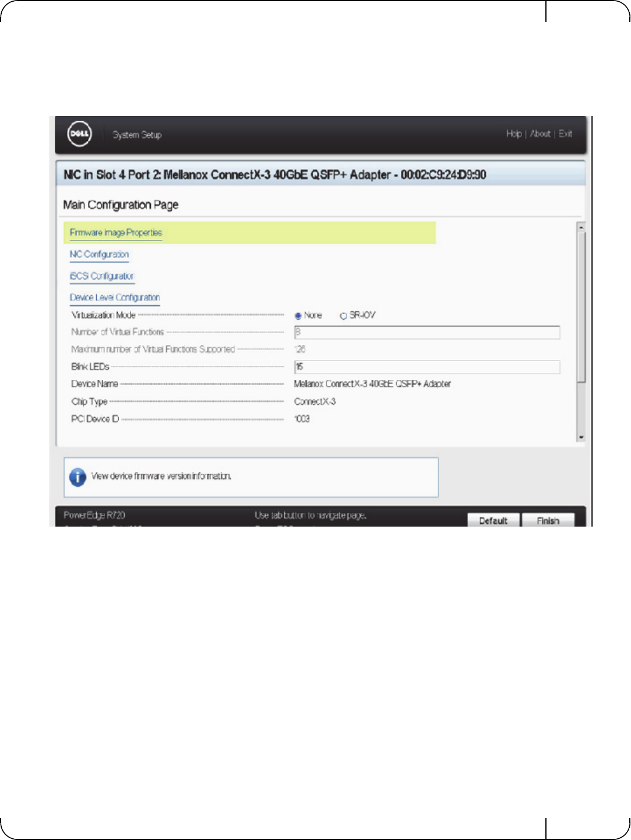This screenshot has width=631, height=840.
Task: Click the Finish button
Action: point(548,520)
